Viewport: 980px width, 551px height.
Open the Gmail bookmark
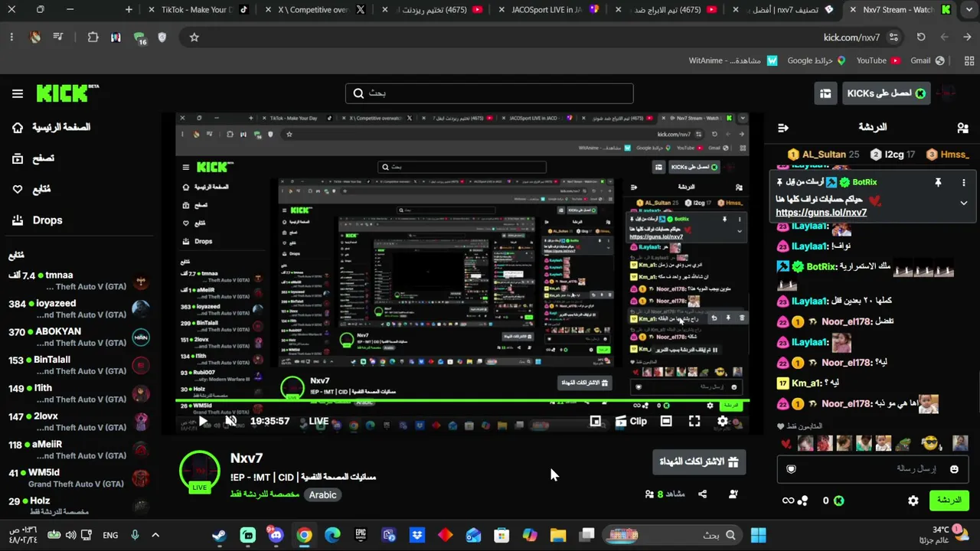[x=928, y=60]
